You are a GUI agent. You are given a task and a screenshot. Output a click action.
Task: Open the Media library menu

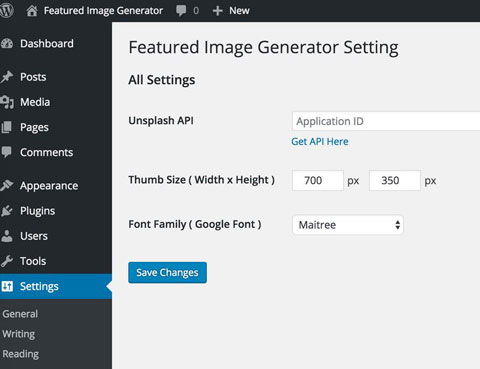pyautogui.click(x=35, y=102)
